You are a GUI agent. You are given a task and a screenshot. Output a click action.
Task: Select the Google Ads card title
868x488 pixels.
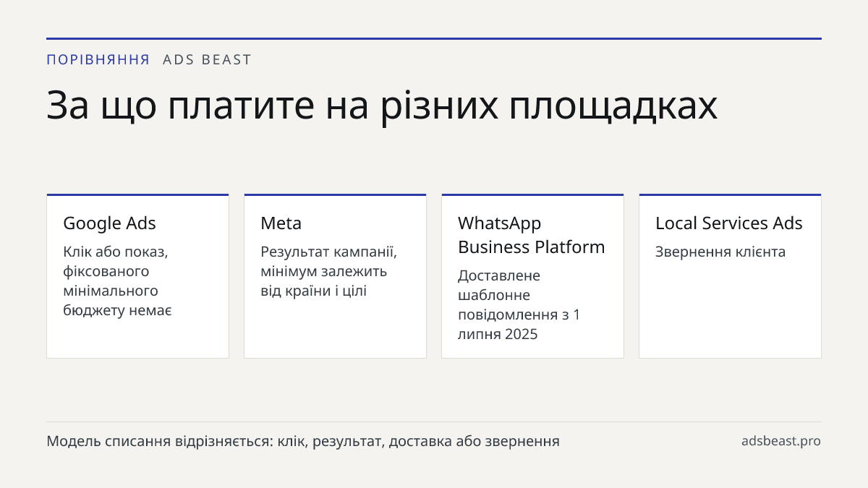109,223
